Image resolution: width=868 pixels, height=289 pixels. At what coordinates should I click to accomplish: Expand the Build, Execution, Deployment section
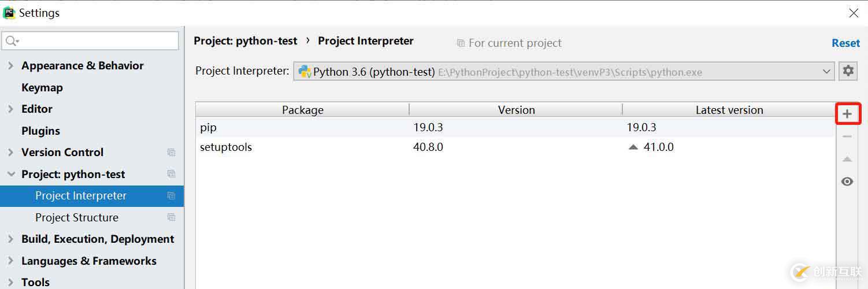[x=11, y=239]
